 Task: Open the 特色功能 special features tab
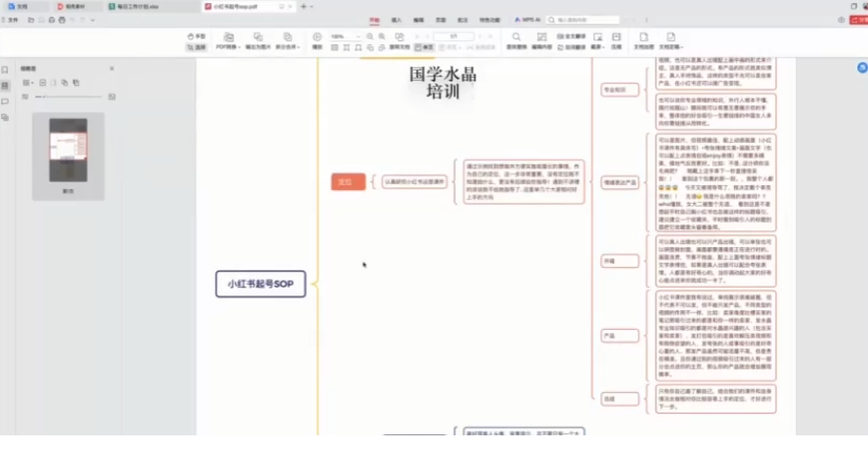[489, 20]
